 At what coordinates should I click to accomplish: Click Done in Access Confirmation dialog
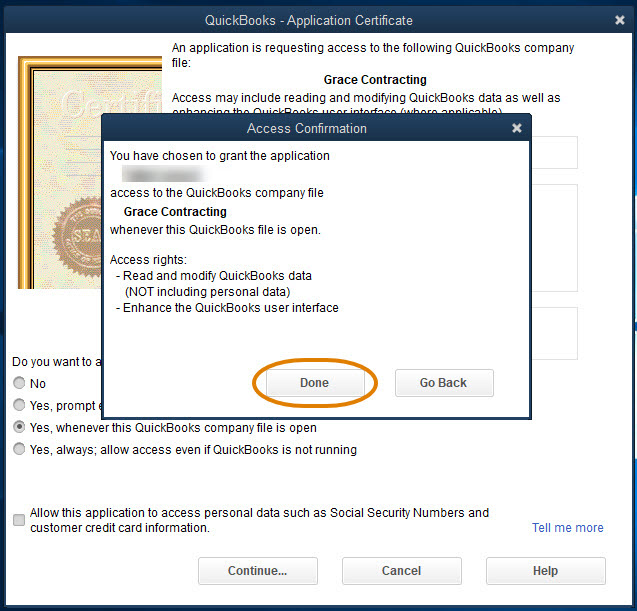(x=315, y=383)
